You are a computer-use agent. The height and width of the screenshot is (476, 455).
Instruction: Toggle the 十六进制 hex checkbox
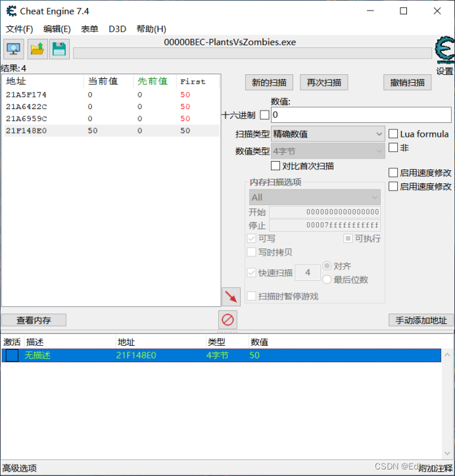(264, 115)
